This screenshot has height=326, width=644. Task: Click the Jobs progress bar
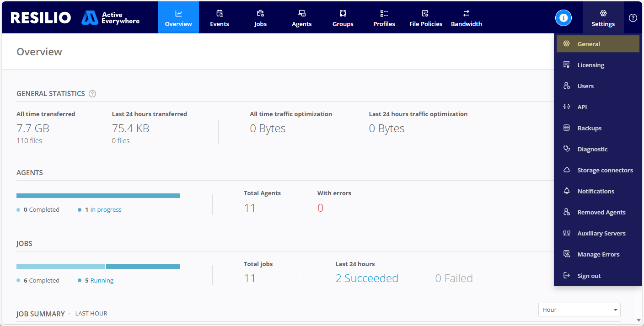click(x=98, y=267)
